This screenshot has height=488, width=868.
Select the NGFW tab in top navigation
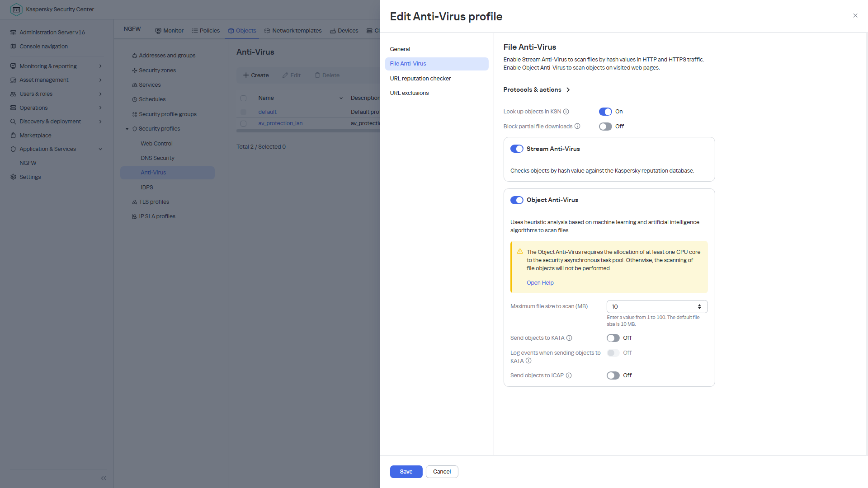(x=132, y=29)
